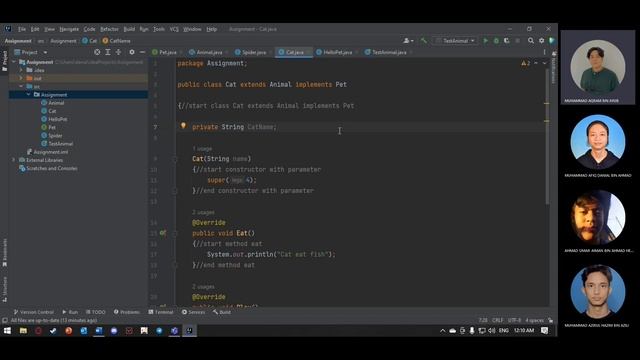This screenshot has height=360, width=640.
Task: Click the Search Everywhere magnifier icon
Action: pyautogui.click(x=531, y=41)
